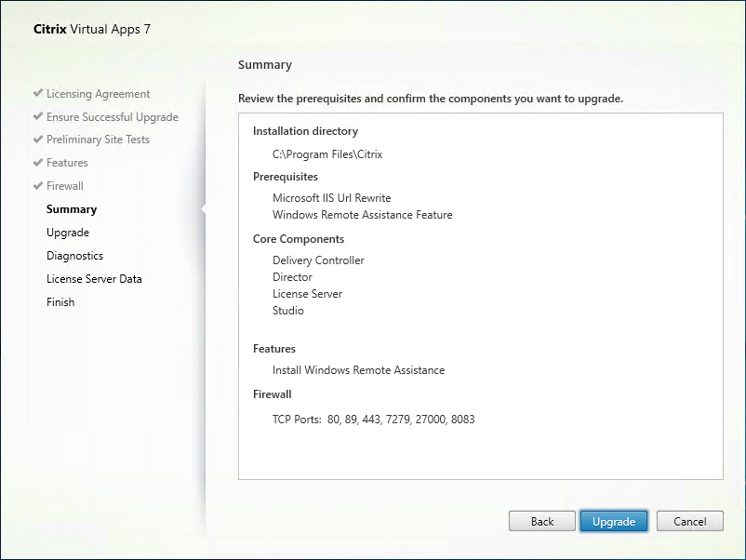Select the Diagnostics step

click(x=74, y=256)
